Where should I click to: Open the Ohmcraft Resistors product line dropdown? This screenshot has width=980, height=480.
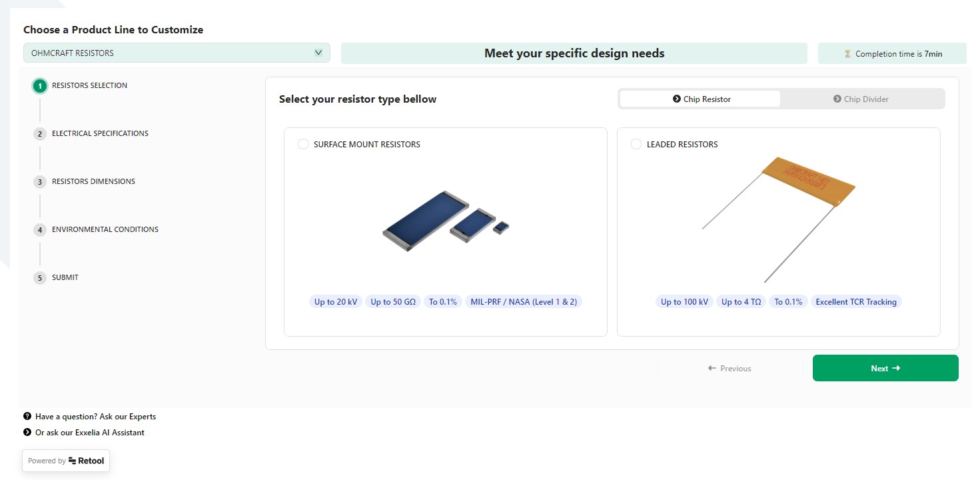(177, 53)
